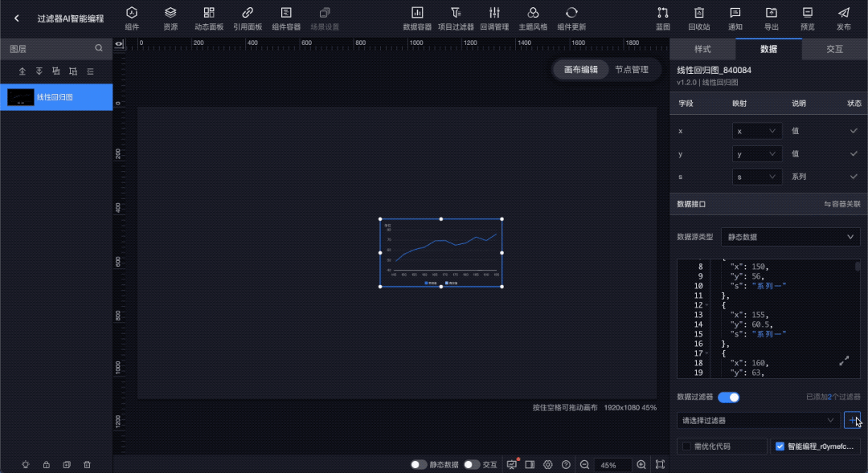Viewport: 868px width, 473px height.
Task: Expand the 请选择过滤器 dropdown
Action: [758, 420]
